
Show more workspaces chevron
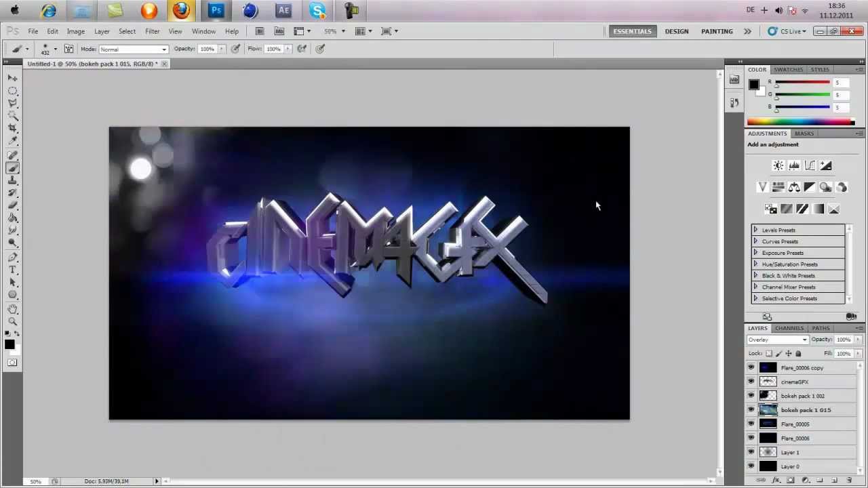747,31
